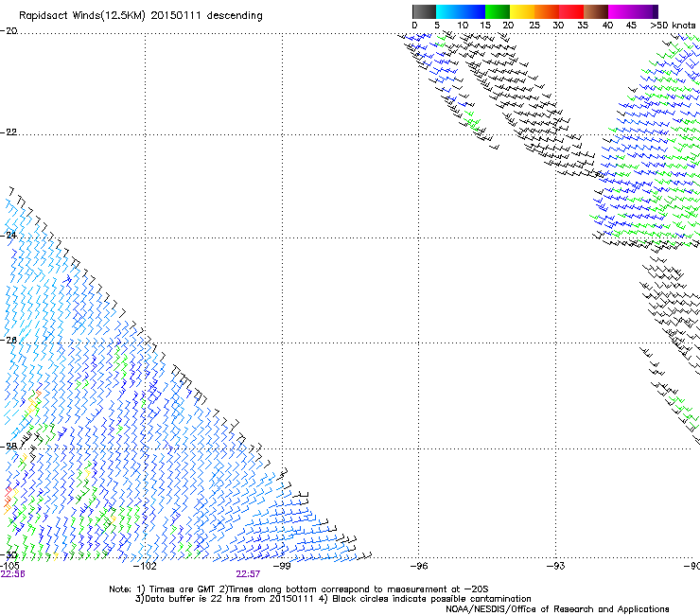The height and width of the screenshot is (615, 700).
Task: Click the legend scale value '10'
Action: pos(463,26)
